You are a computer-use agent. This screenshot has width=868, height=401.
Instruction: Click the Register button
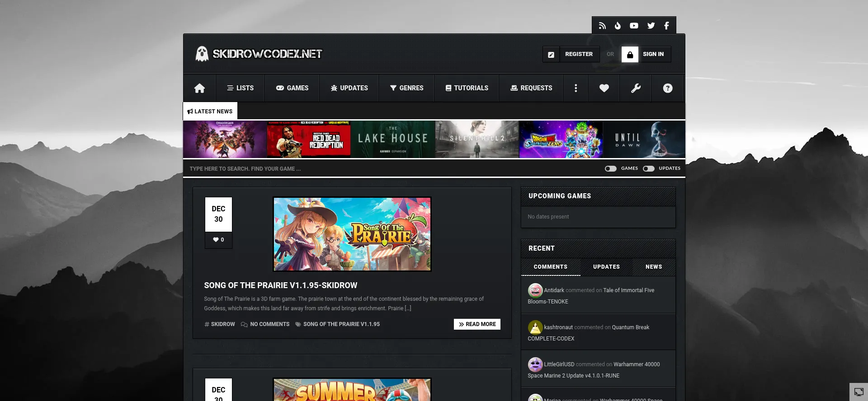(571, 54)
